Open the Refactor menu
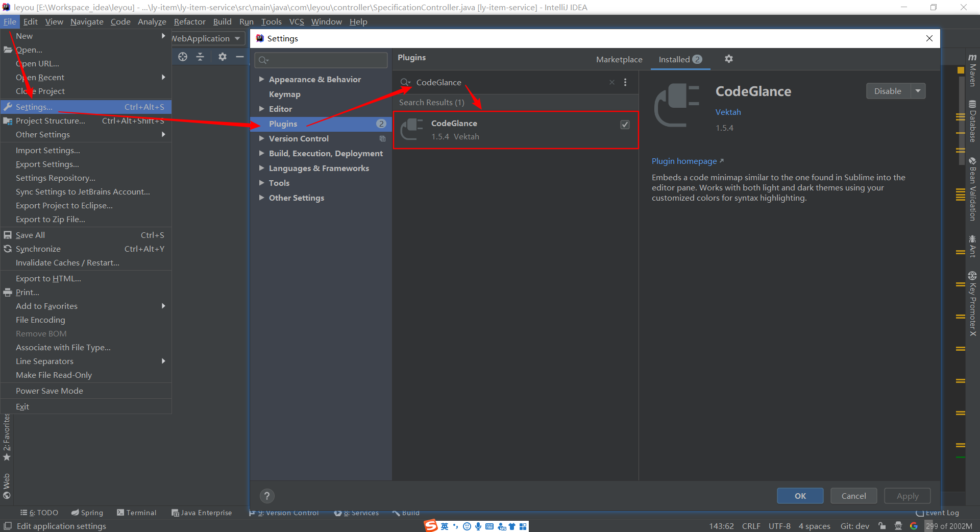Screen dimensions: 980x532 click(x=189, y=21)
